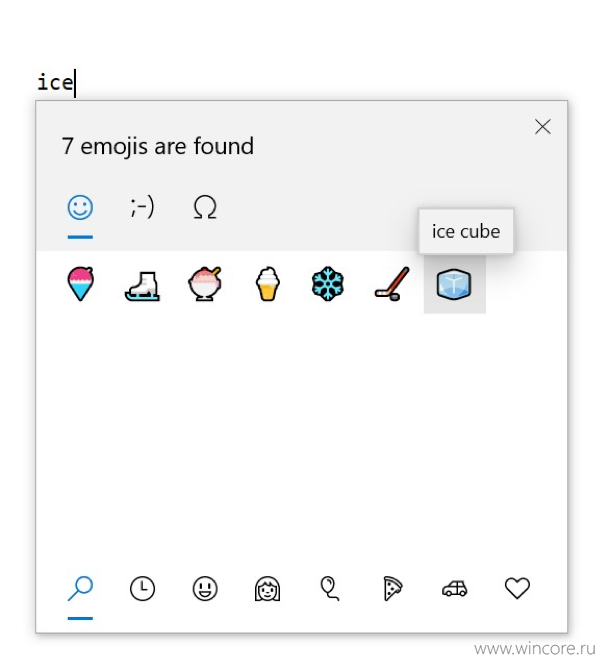Screen dimensions: 608x668
Task: Select the shaved ice emoji
Action: 81,284
